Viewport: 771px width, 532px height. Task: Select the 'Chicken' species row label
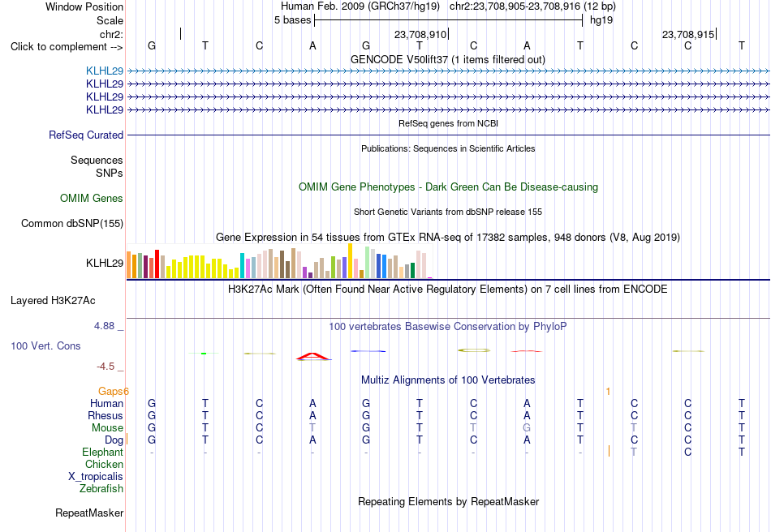[104, 464]
